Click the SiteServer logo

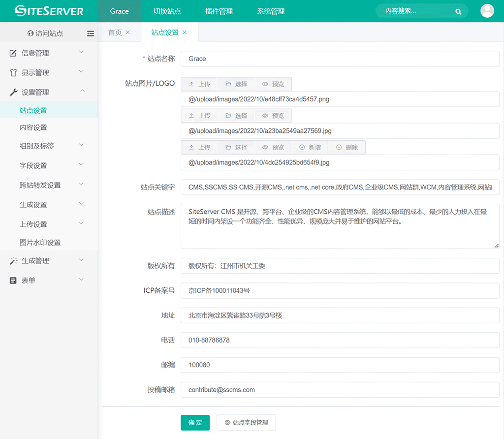pyautogui.click(x=49, y=11)
